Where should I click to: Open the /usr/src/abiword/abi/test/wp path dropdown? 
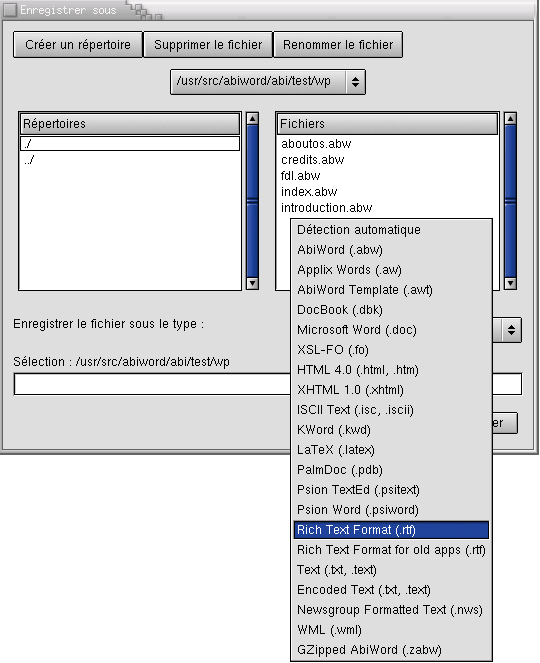click(268, 82)
